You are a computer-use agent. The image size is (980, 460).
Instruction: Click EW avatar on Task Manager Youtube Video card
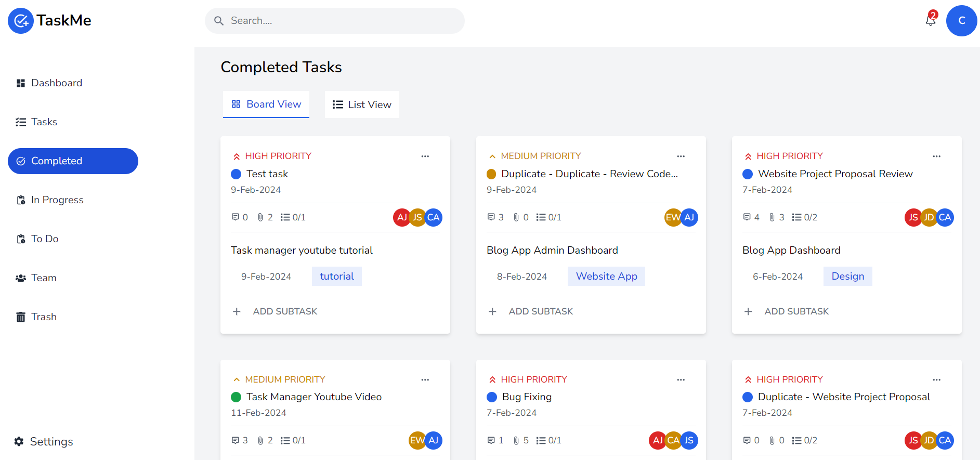click(x=417, y=441)
